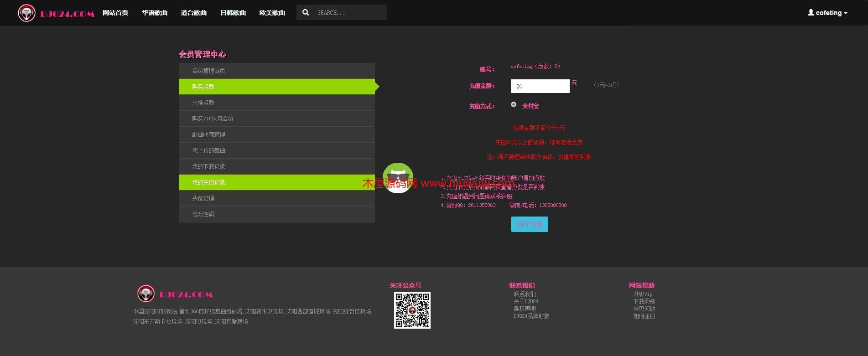Go to 歌曲收藏管理 in the sidebar
The width and height of the screenshot is (868, 356).
(208, 134)
